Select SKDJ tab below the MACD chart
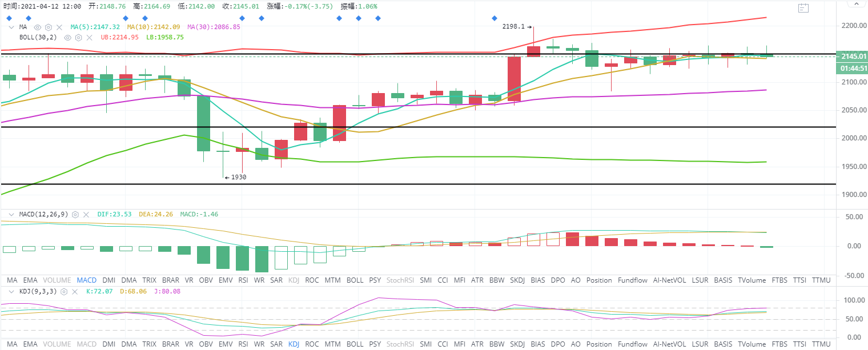This screenshot has height=350, width=868. click(516, 280)
